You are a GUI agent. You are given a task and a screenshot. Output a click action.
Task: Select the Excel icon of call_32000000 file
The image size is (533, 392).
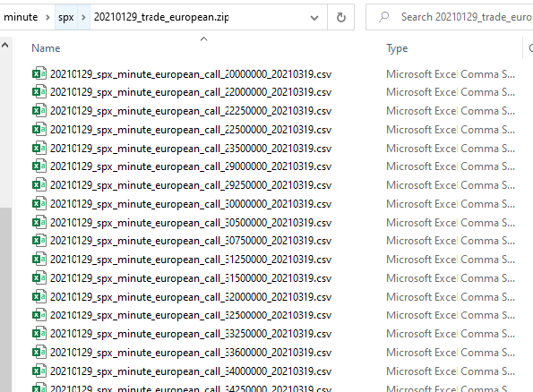click(x=39, y=297)
